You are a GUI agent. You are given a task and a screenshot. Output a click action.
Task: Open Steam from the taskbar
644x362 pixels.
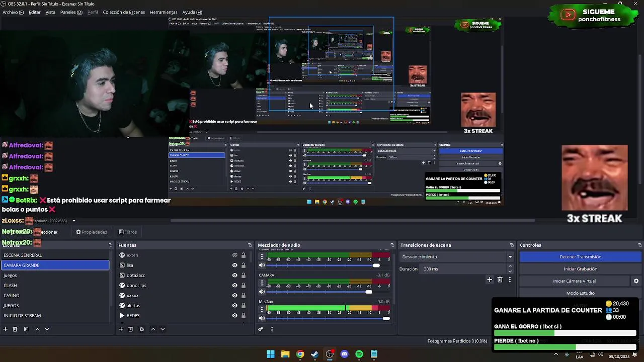pyautogui.click(x=314, y=354)
